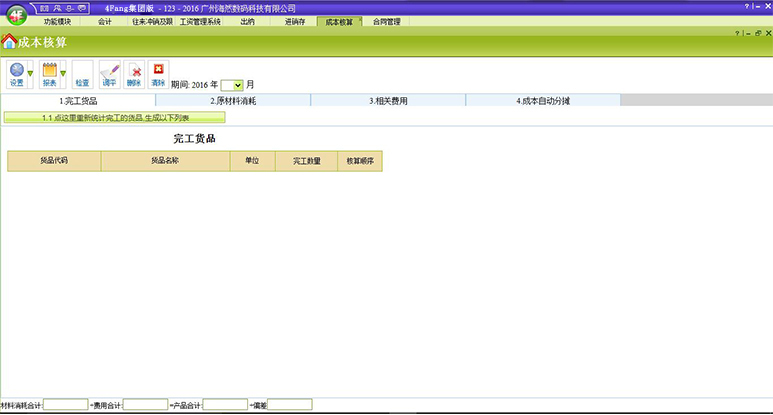The height and width of the screenshot is (415, 773).
Task: Click the 清除 (Clear) red X icon
Action: tap(158, 71)
